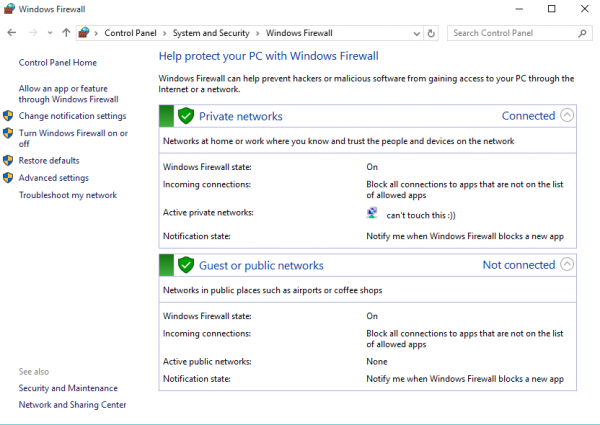Click the shield icon next to Change notification settings
The height and width of the screenshot is (425, 600).
coord(9,116)
